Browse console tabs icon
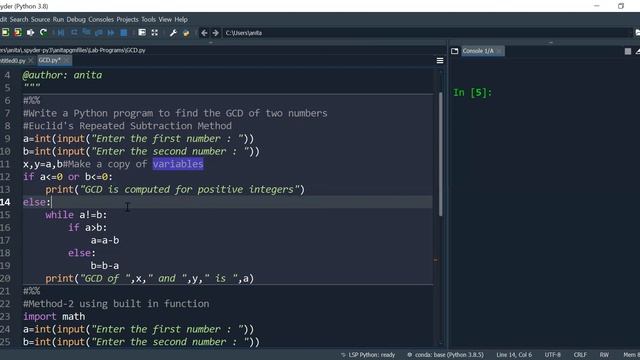The width and height of the screenshot is (640, 360). pyautogui.click(x=455, y=51)
